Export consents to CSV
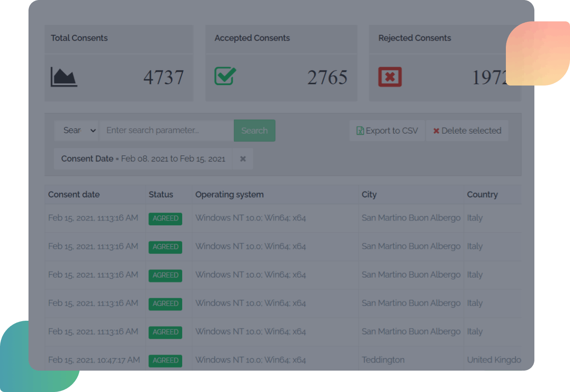 point(387,131)
